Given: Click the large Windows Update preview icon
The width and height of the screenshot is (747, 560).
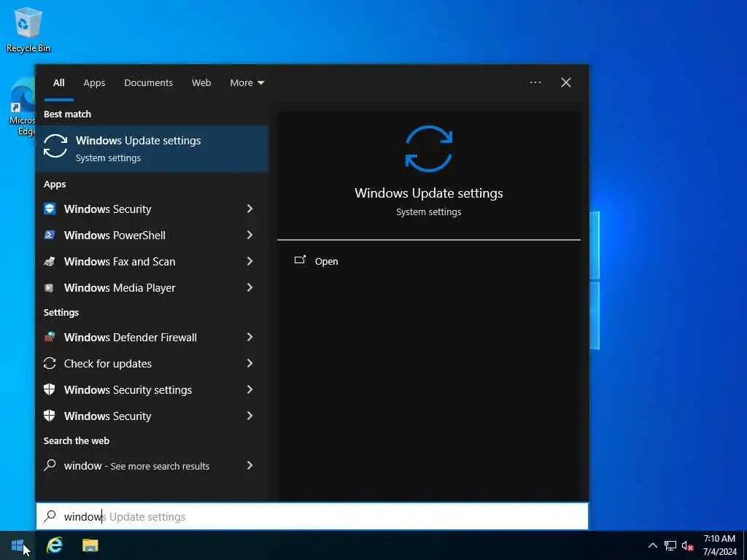Looking at the screenshot, I should pos(429,149).
